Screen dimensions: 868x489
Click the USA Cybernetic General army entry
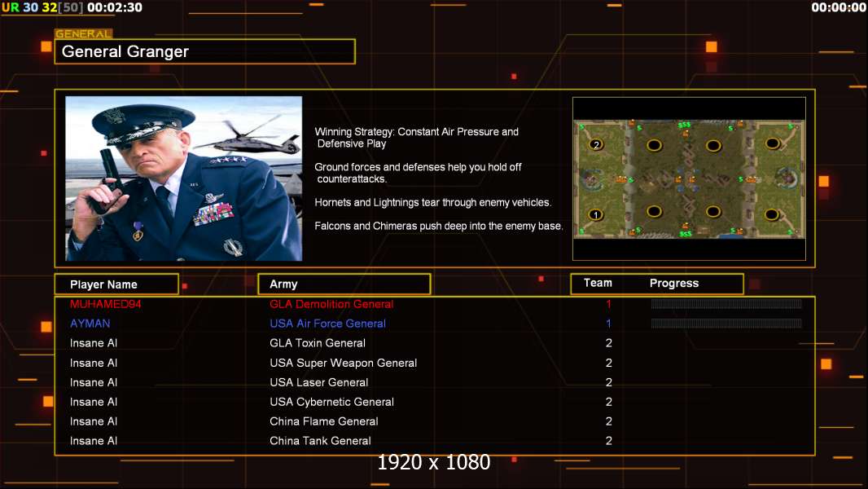coord(331,402)
